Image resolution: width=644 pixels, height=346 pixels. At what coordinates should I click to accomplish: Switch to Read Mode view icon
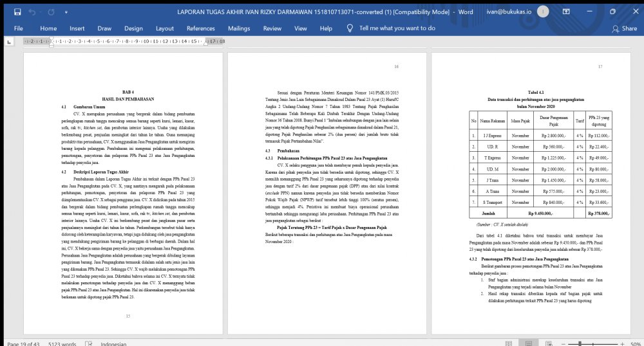pos(509,343)
